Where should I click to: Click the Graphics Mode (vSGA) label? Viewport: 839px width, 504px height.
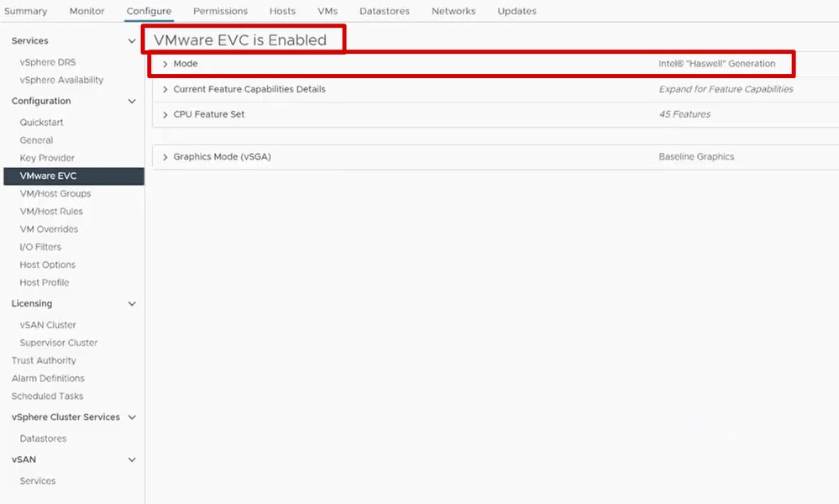pos(222,157)
